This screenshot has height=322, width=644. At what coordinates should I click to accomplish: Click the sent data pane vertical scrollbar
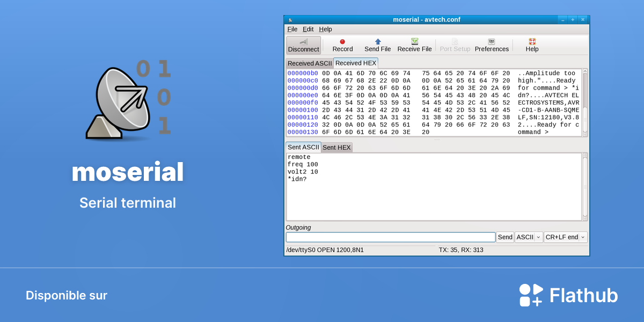pos(585,187)
